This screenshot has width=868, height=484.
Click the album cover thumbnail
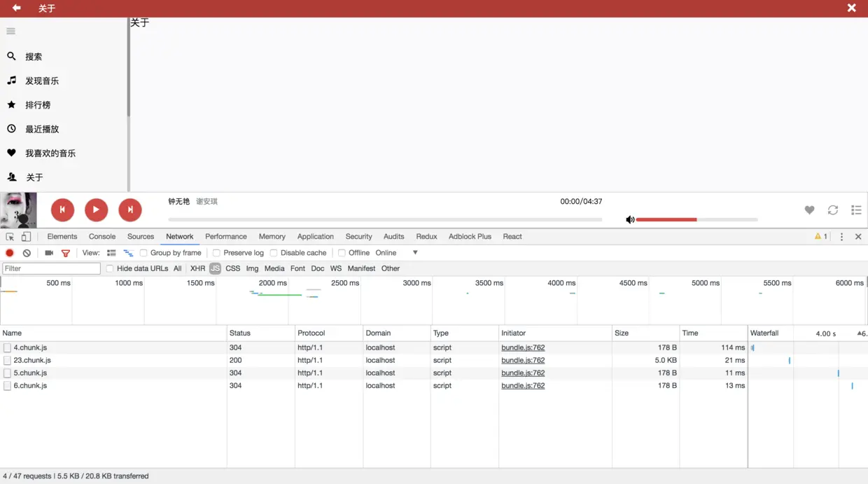coord(18,210)
